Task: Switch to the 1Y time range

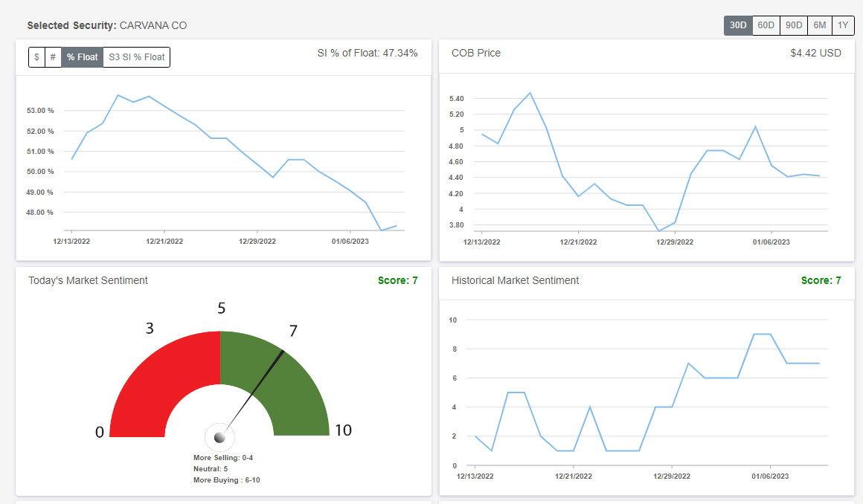Action: click(x=843, y=25)
